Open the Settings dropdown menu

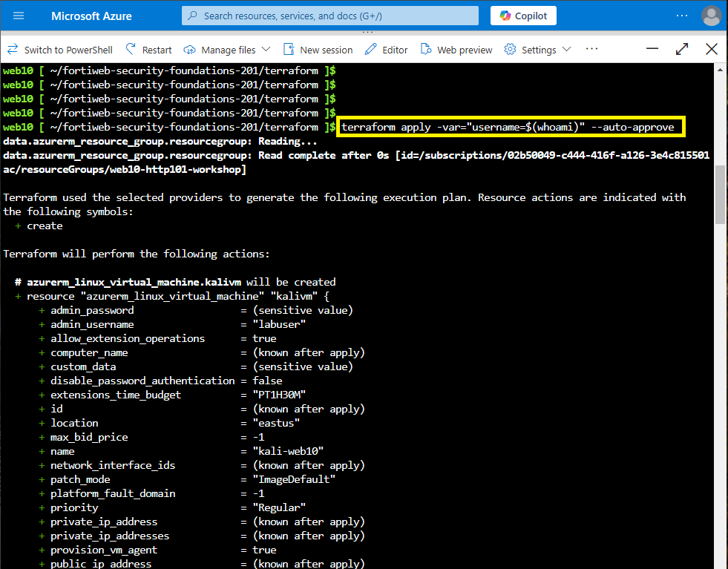click(x=537, y=50)
